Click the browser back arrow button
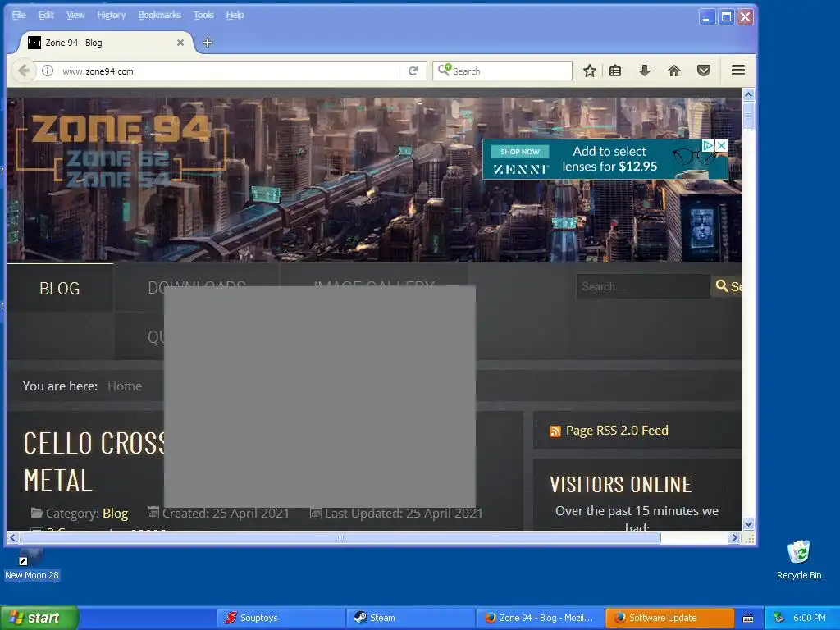 pyautogui.click(x=24, y=71)
